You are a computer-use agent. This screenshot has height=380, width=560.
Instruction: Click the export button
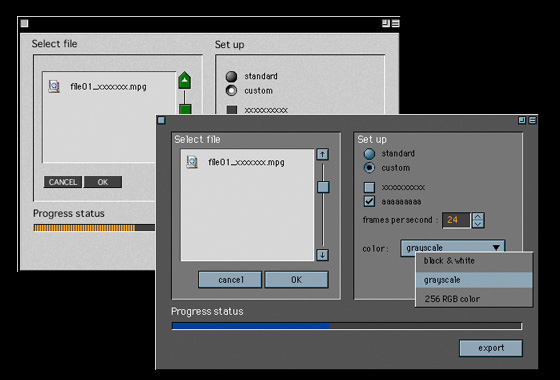tap(491, 348)
